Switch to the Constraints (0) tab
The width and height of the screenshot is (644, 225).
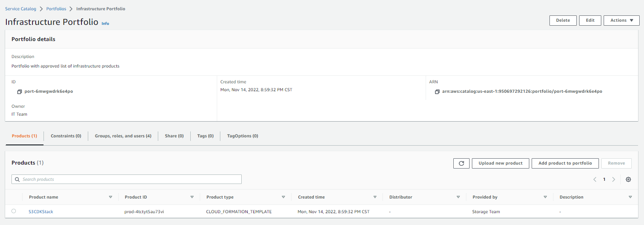pos(66,136)
